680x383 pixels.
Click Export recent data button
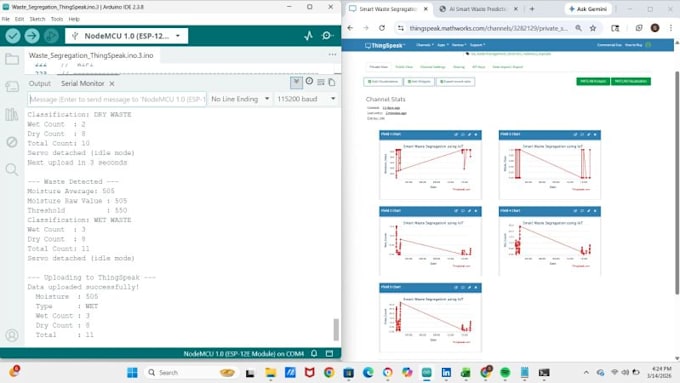coord(455,82)
